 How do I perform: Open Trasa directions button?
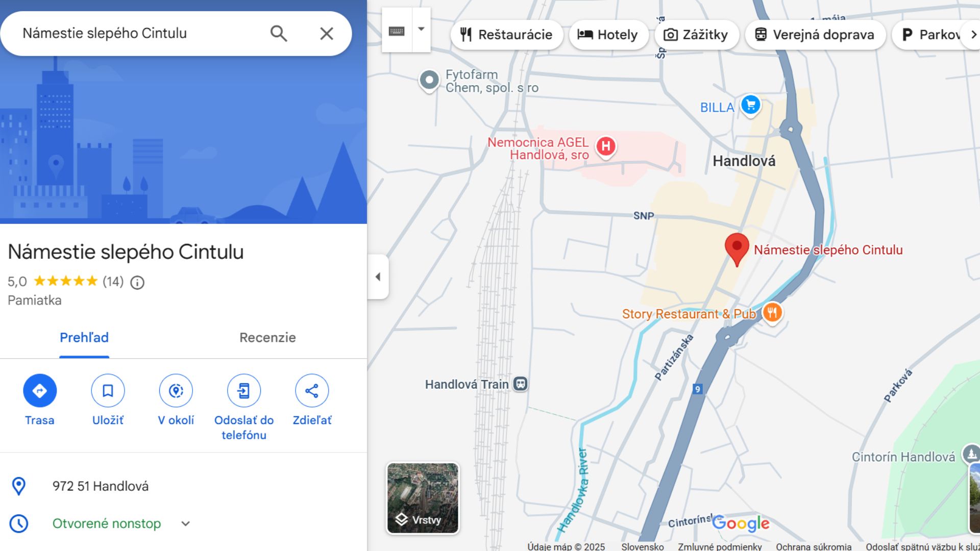(40, 391)
